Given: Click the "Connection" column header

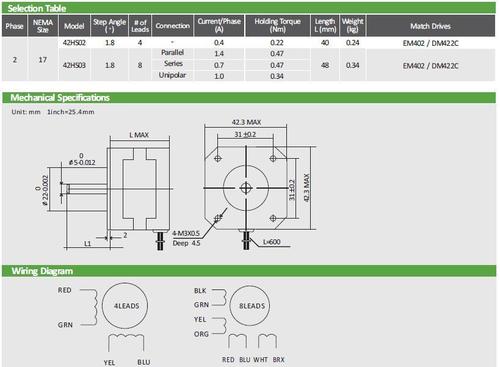Looking at the screenshot, I should click(172, 26).
